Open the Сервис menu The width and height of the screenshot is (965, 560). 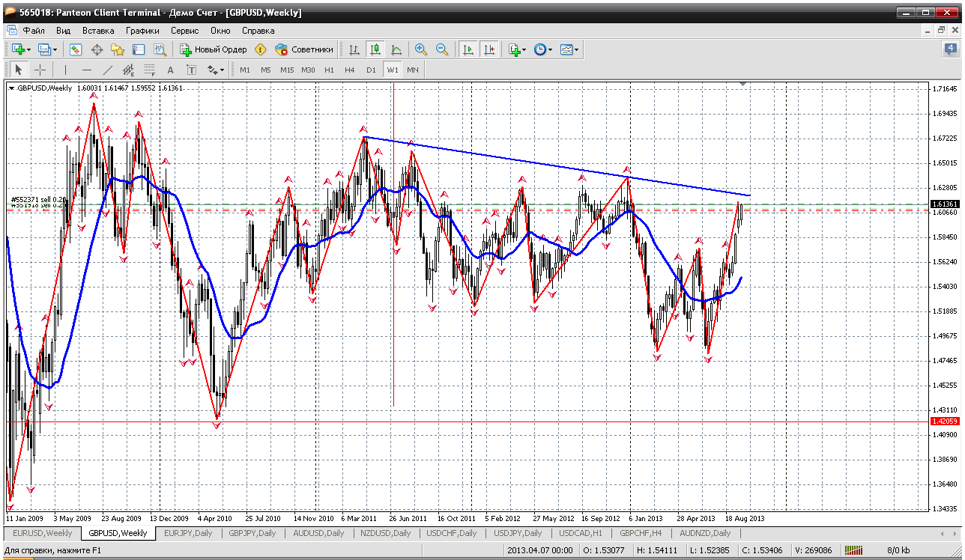[184, 31]
